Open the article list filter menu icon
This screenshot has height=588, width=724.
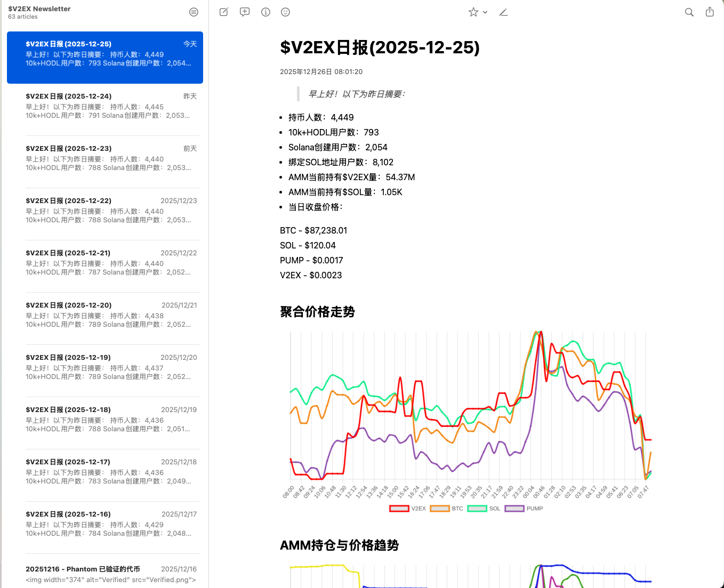pyautogui.click(x=194, y=12)
